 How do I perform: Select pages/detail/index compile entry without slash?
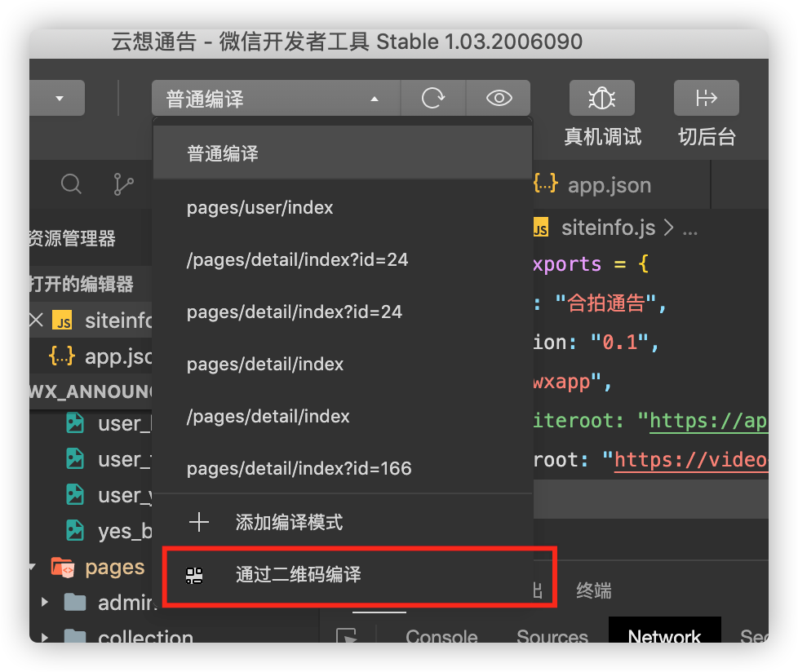(x=343, y=365)
